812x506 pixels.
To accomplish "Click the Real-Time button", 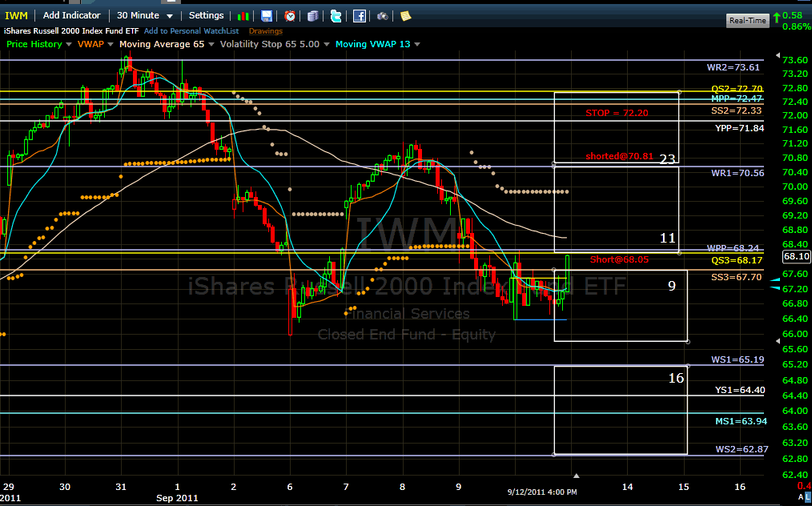I will click(x=747, y=21).
